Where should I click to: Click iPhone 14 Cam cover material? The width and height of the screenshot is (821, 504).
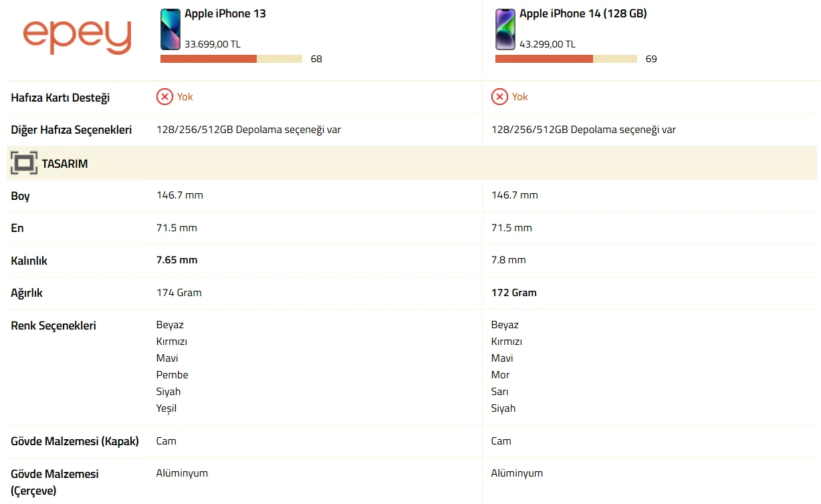click(501, 441)
